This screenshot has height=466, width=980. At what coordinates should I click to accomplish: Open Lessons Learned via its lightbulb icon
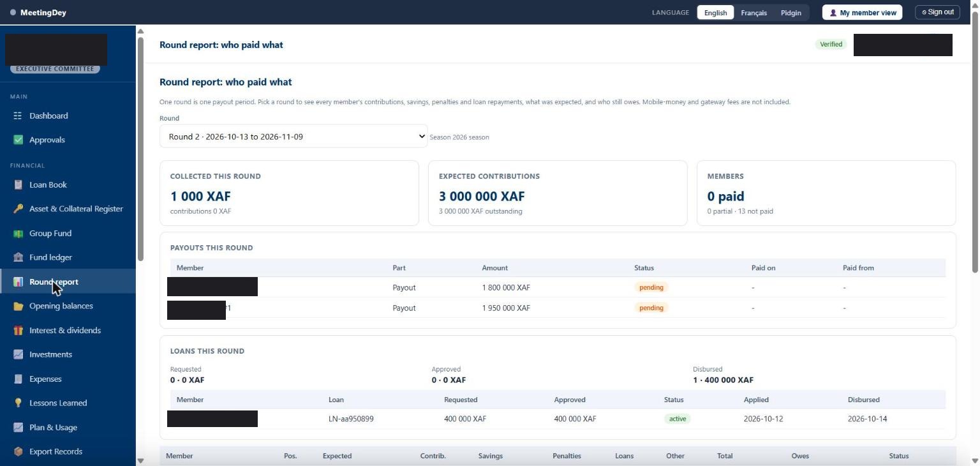[x=18, y=403]
